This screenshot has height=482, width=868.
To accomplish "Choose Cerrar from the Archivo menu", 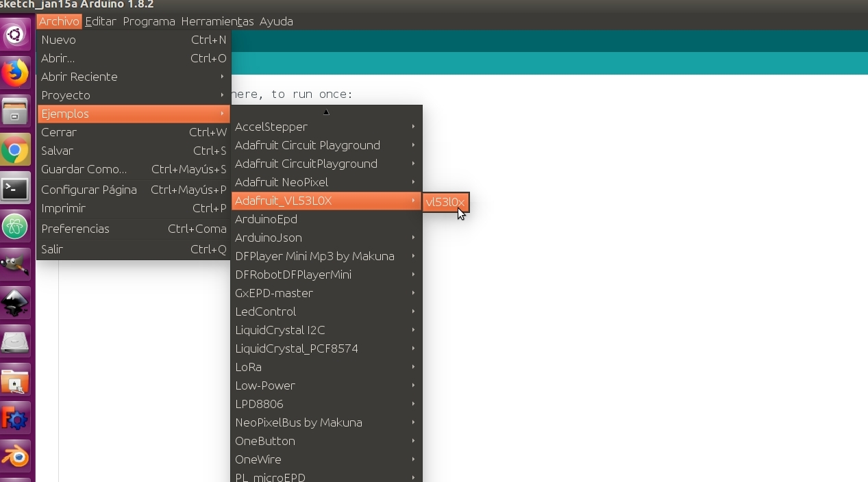I will (x=134, y=132).
